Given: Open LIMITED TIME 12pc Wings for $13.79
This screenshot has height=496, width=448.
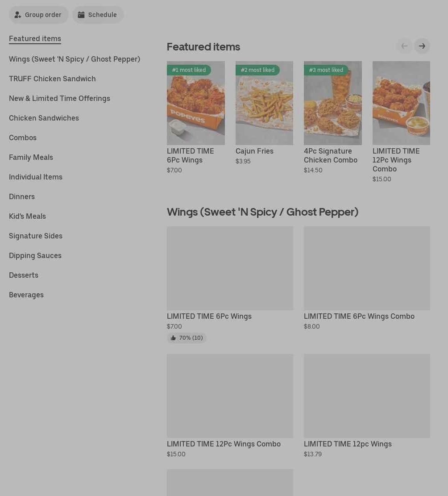Looking at the screenshot, I should coord(348,444).
